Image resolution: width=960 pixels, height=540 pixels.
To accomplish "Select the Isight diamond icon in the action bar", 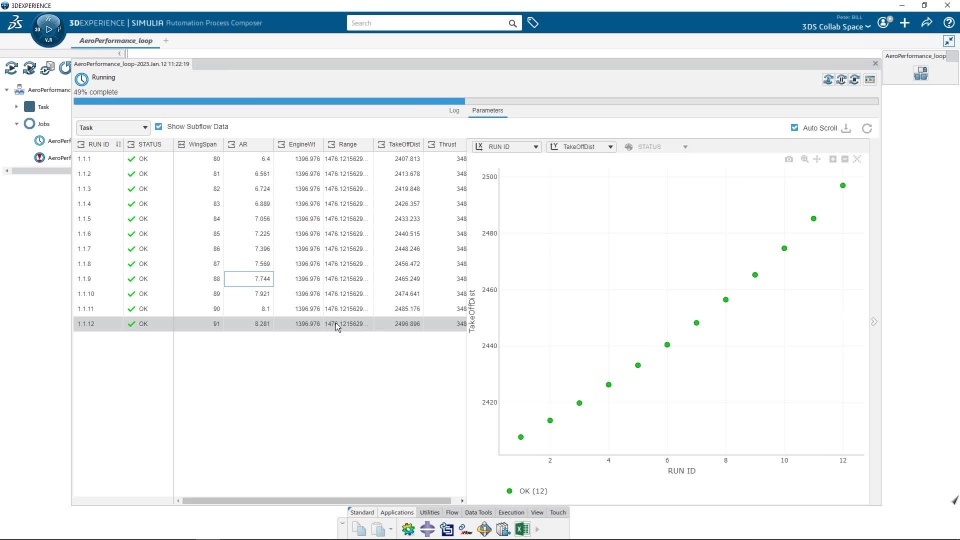I will pyautogui.click(x=484, y=529).
